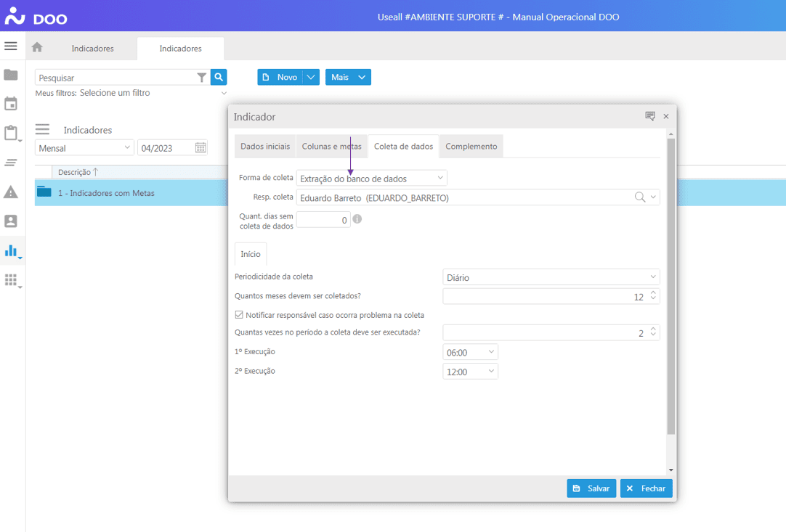Switch to the Complemento tab
This screenshot has height=532, width=786.
(471, 146)
